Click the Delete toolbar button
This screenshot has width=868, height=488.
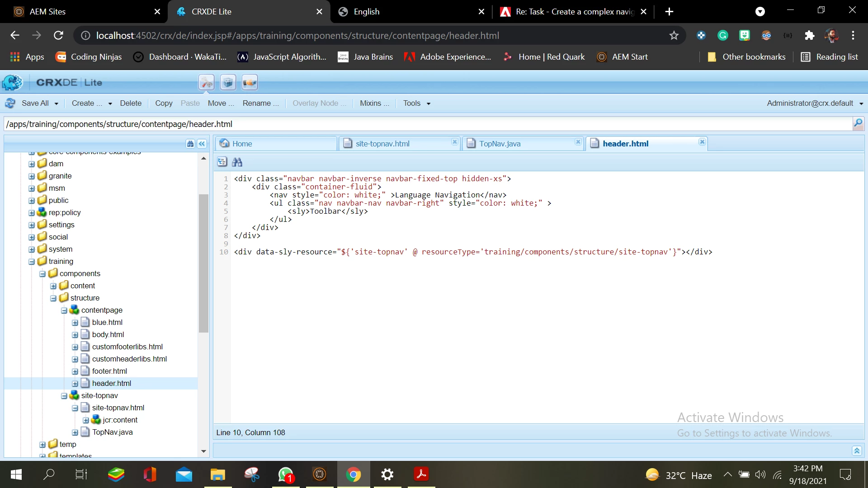(131, 103)
